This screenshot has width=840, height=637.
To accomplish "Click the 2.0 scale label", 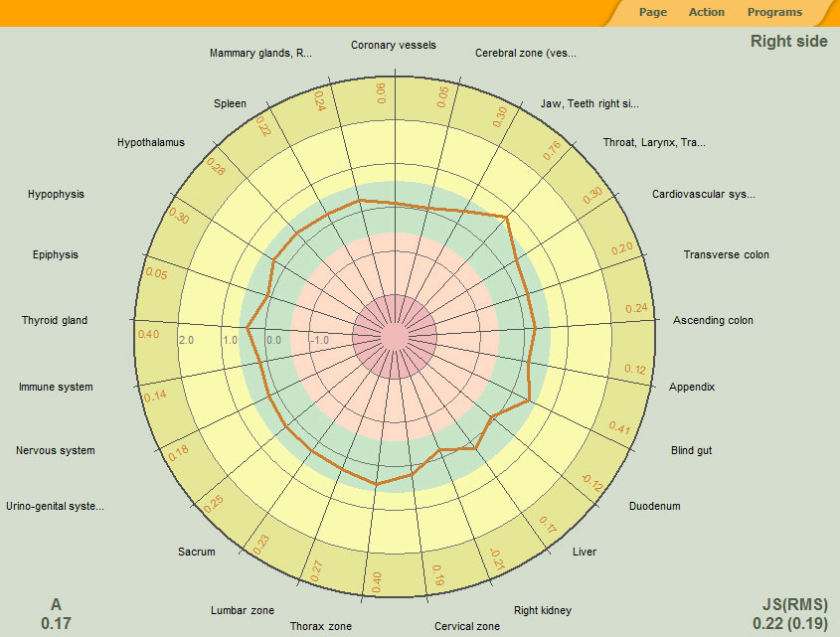I will click(186, 340).
